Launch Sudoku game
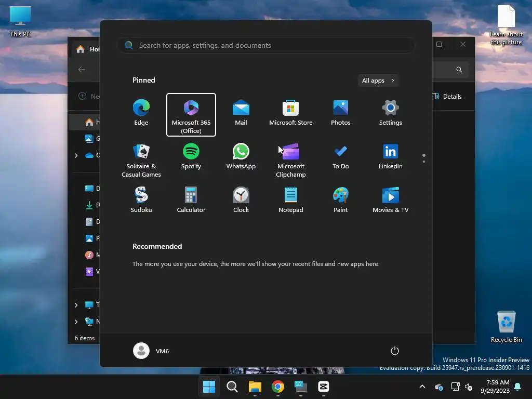 pyautogui.click(x=141, y=201)
